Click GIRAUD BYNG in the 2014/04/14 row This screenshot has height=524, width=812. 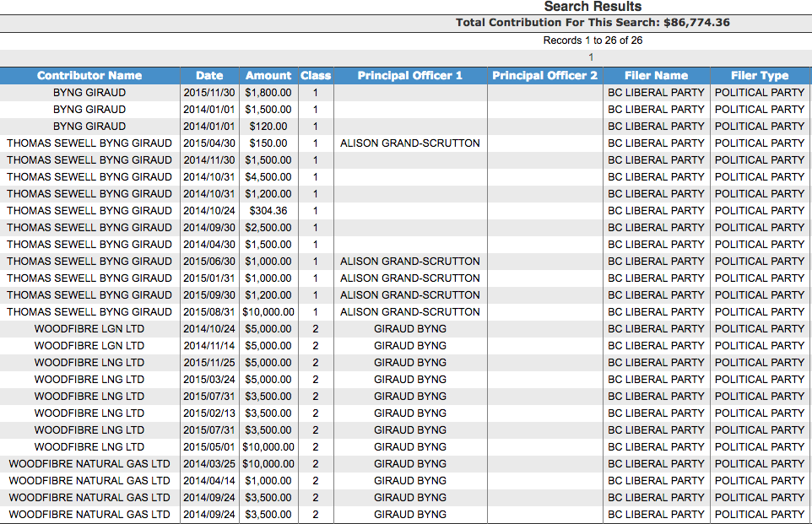pyautogui.click(x=410, y=480)
